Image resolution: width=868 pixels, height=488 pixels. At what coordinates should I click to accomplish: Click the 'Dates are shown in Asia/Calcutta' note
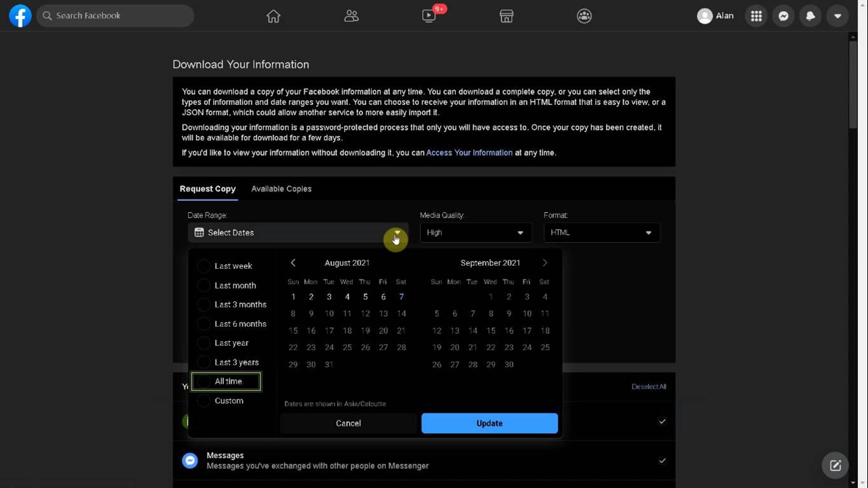click(335, 403)
